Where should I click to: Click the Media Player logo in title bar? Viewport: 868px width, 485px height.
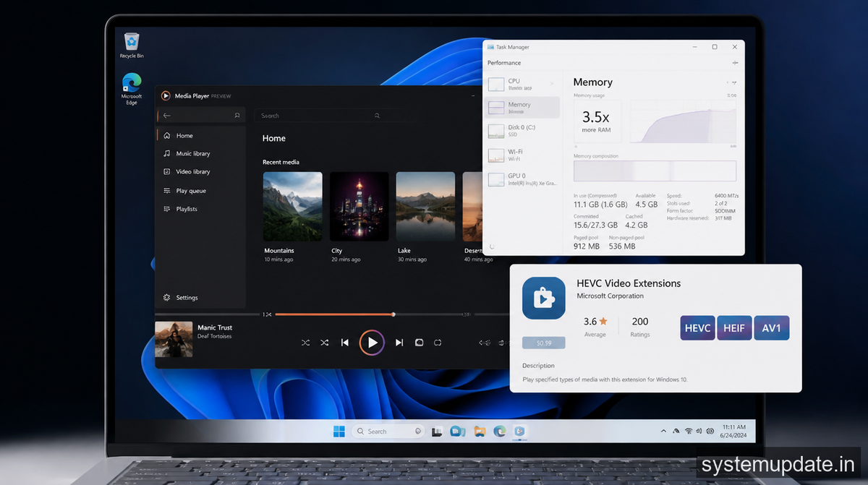(166, 95)
